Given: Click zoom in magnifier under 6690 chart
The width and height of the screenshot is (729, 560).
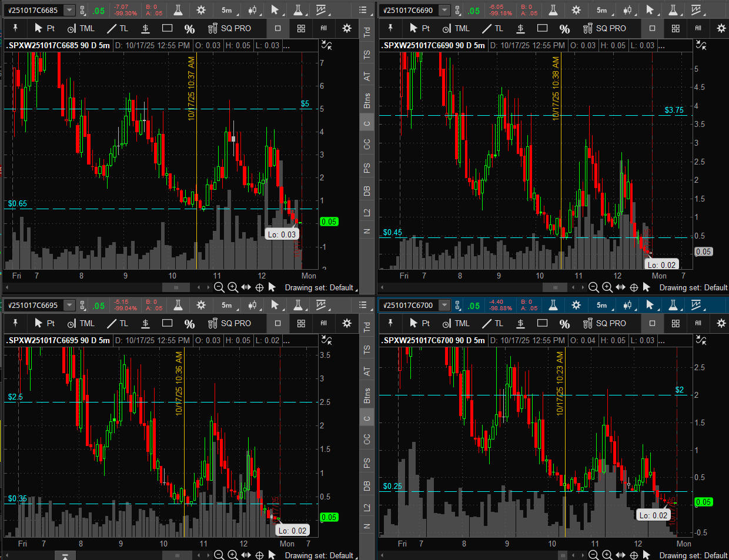Looking at the screenshot, I should coord(607,287).
